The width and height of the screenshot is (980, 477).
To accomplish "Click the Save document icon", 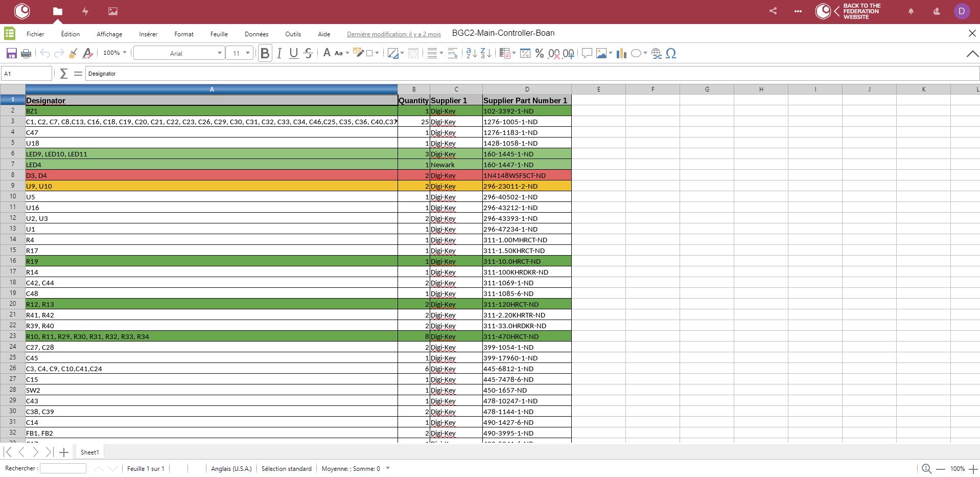I will (11, 53).
